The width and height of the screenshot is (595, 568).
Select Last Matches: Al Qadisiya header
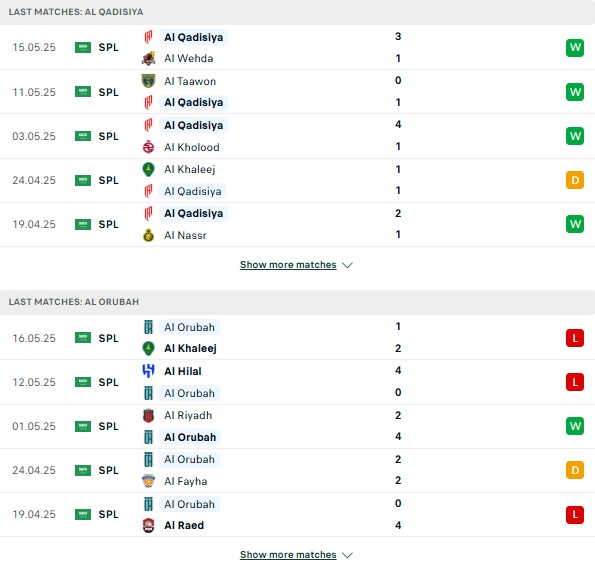point(76,12)
